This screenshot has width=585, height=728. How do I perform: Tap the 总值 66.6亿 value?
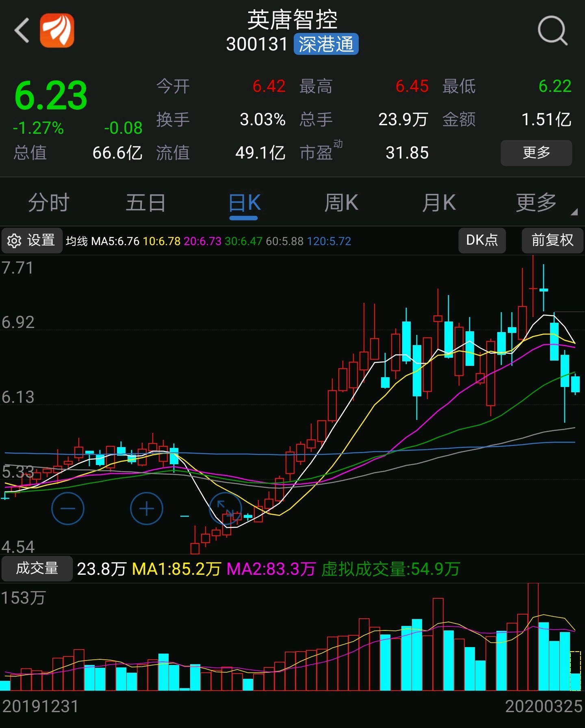(117, 153)
